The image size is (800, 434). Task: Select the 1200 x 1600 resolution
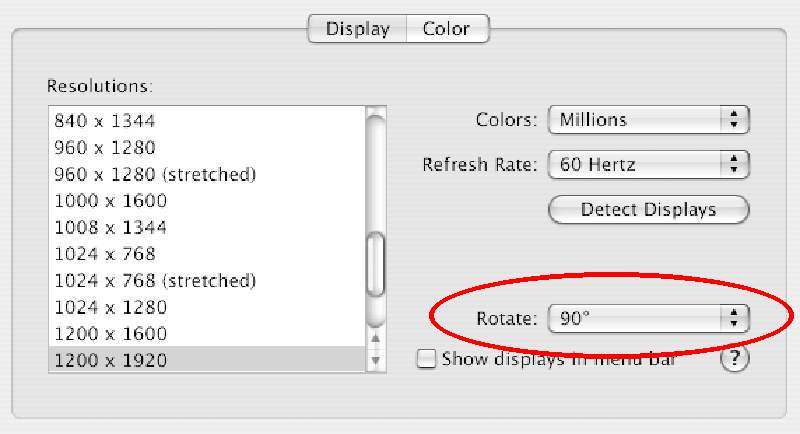pos(207,334)
